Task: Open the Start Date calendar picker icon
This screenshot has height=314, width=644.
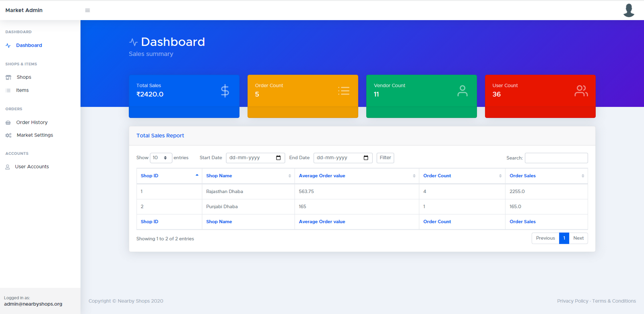Action: point(278,158)
